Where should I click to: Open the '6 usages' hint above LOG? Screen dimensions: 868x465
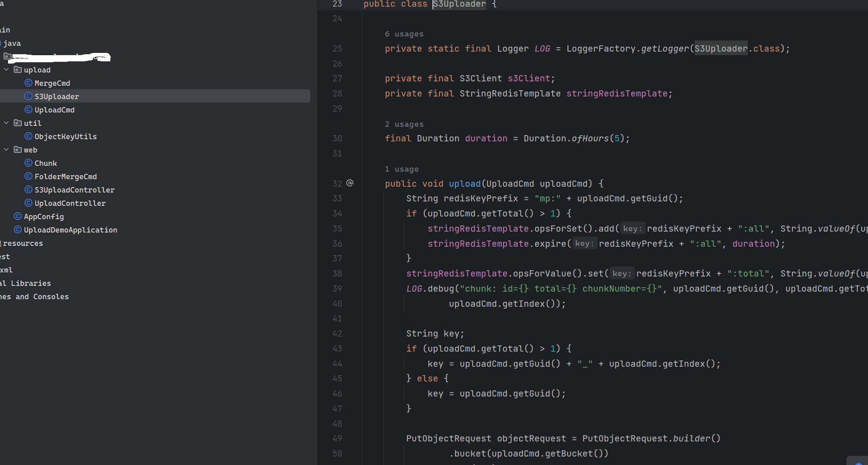point(404,34)
